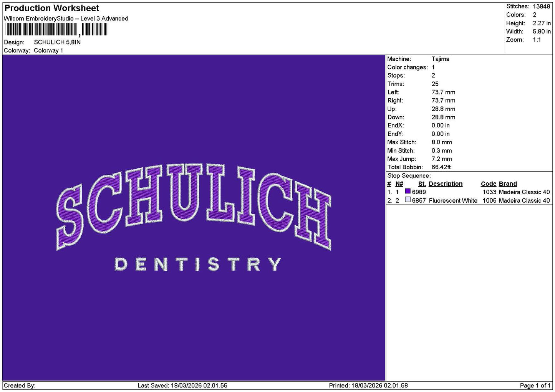Click the Left value "73.7 mm"
Viewport: 555px width, 392px height.
(444, 92)
